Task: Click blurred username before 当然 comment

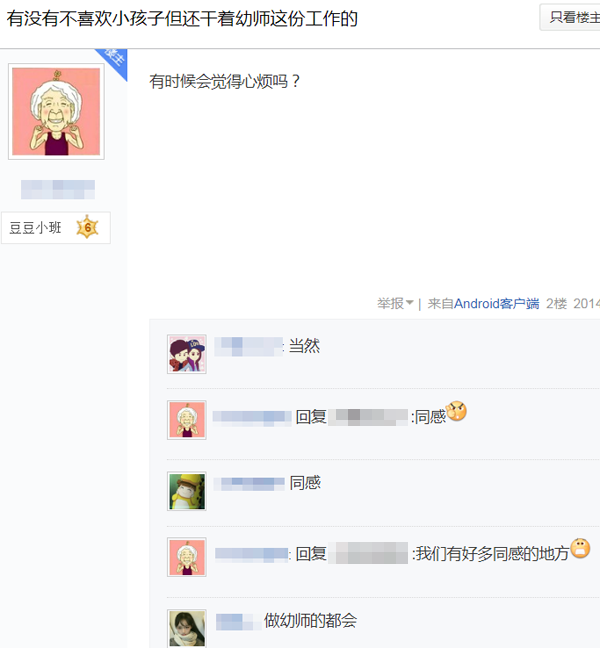Action: [x=249, y=346]
